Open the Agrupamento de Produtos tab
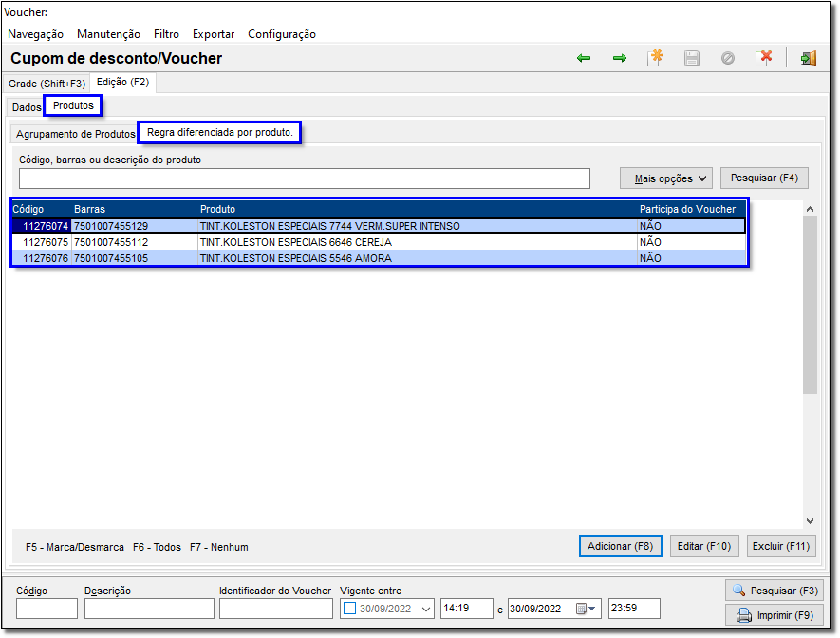The width and height of the screenshot is (840, 638). pyautogui.click(x=75, y=134)
